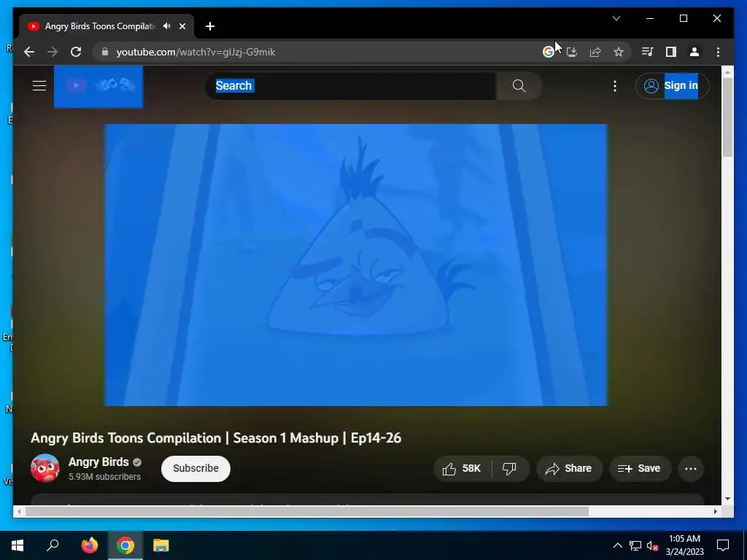Click the YouTube logo

point(98,86)
